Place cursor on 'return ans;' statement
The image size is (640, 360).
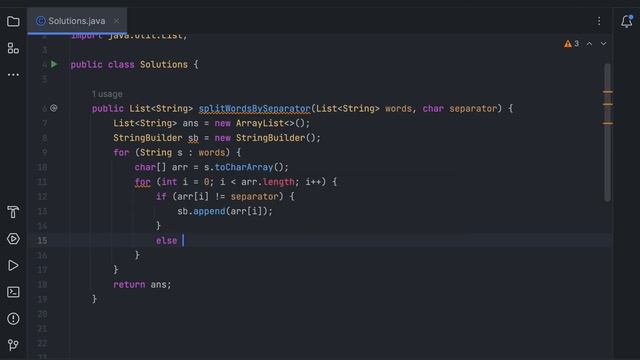[142, 284]
